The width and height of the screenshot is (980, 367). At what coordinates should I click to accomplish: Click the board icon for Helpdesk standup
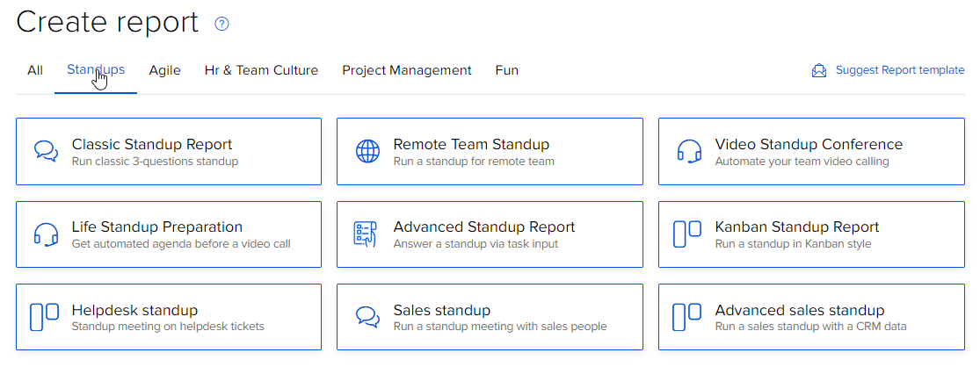44,316
